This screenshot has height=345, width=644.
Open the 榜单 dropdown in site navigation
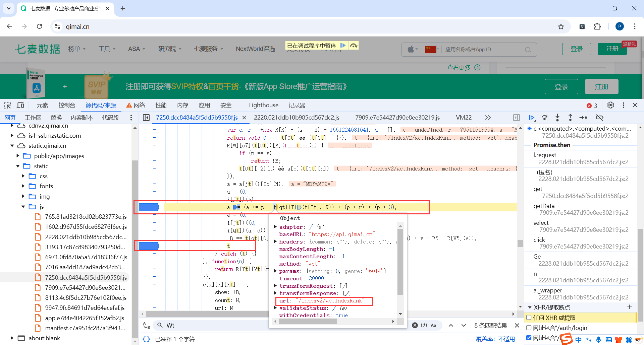click(x=77, y=49)
